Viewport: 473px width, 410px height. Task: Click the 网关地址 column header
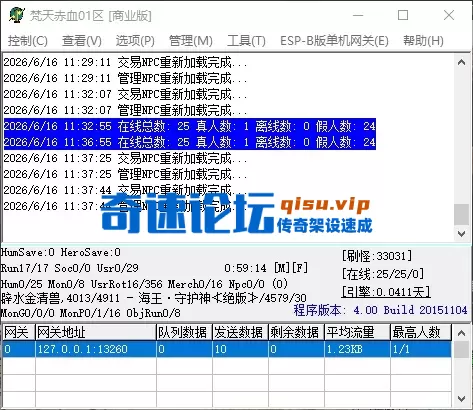click(x=96, y=332)
